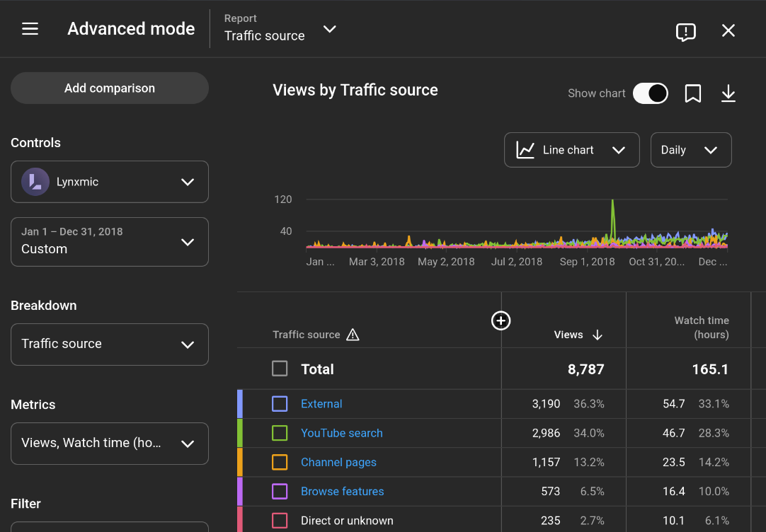Image resolution: width=766 pixels, height=532 pixels.
Task: Click the bookmark save report icon
Action: click(693, 93)
